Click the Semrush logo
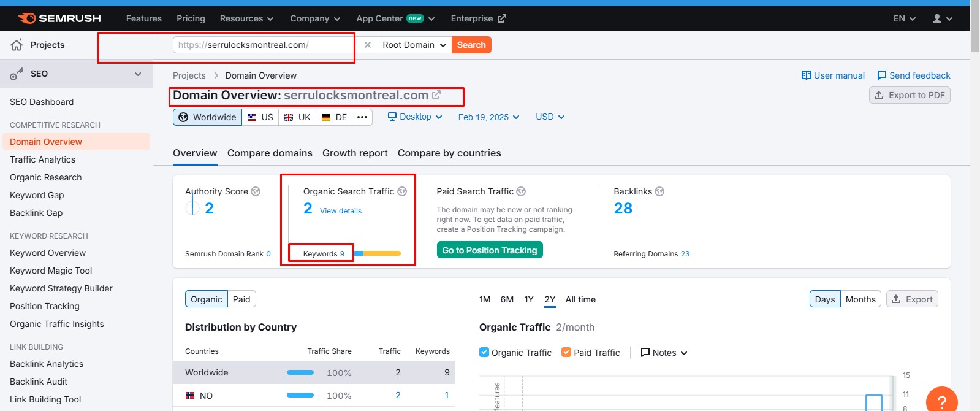The width and height of the screenshot is (980, 411). pos(59,18)
